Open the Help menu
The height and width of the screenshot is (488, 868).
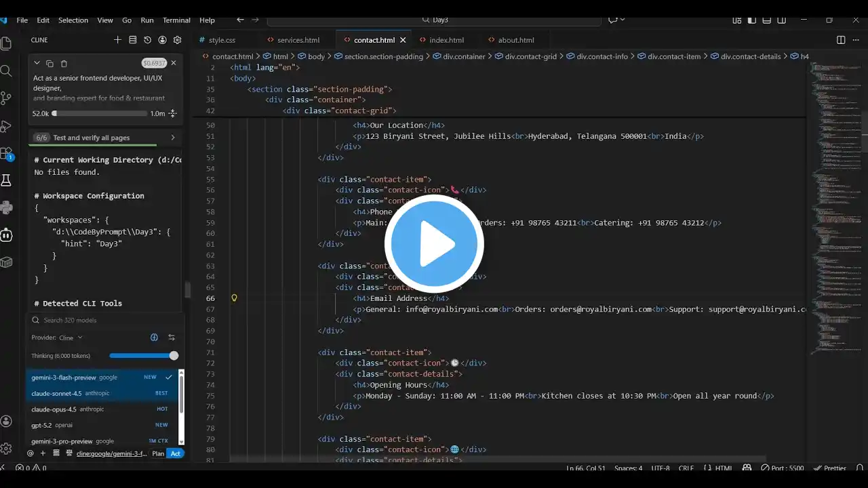[207, 20]
